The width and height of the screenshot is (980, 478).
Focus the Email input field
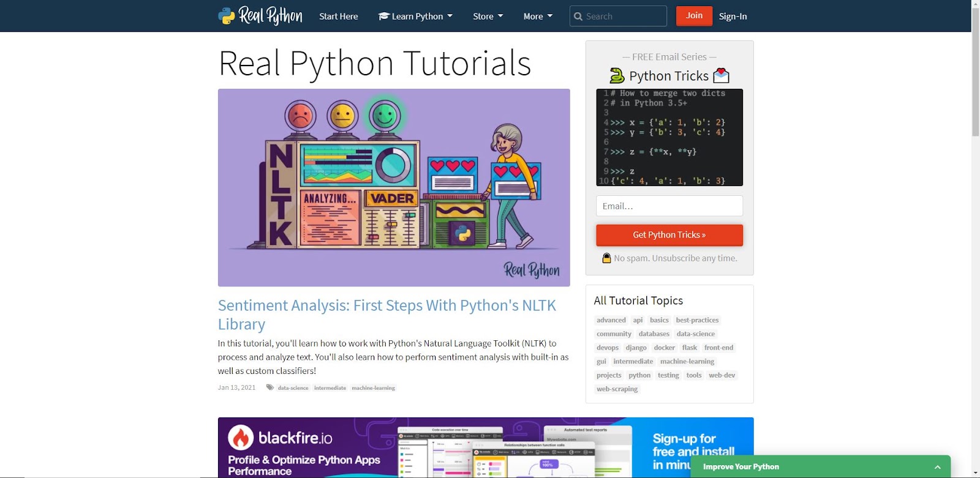pyautogui.click(x=669, y=206)
